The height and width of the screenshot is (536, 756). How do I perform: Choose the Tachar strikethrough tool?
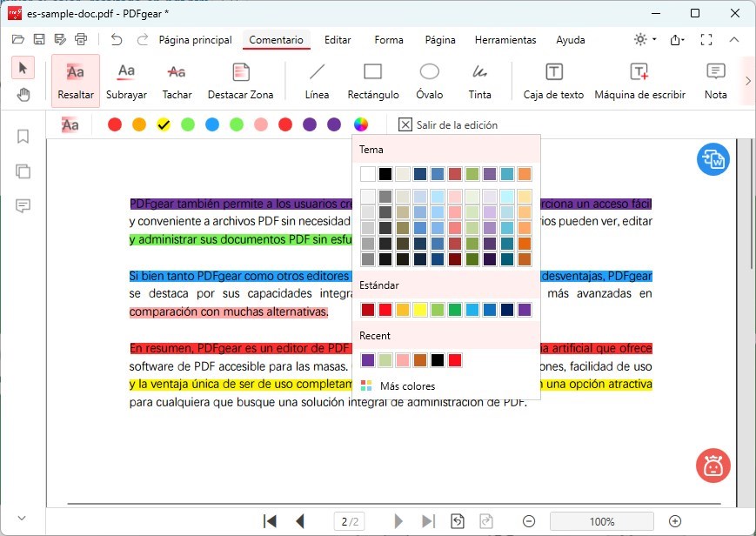[177, 81]
